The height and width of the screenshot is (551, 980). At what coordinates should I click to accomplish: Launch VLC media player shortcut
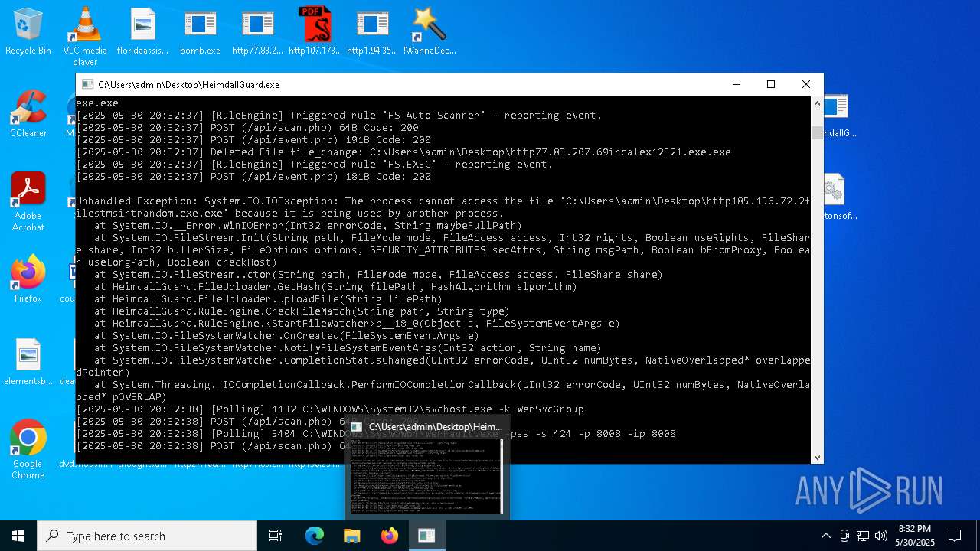(85, 36)
